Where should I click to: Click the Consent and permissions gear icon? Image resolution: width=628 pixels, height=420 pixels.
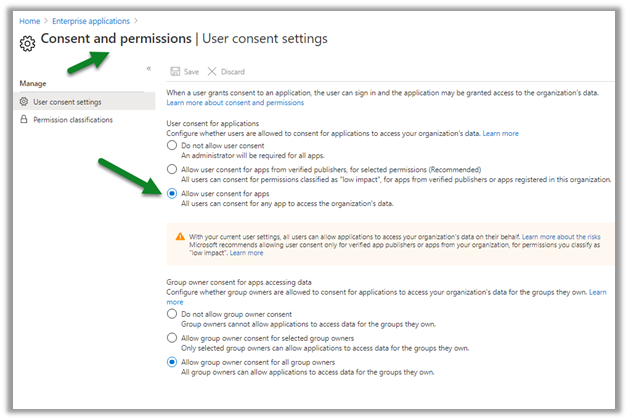[27, 42]
